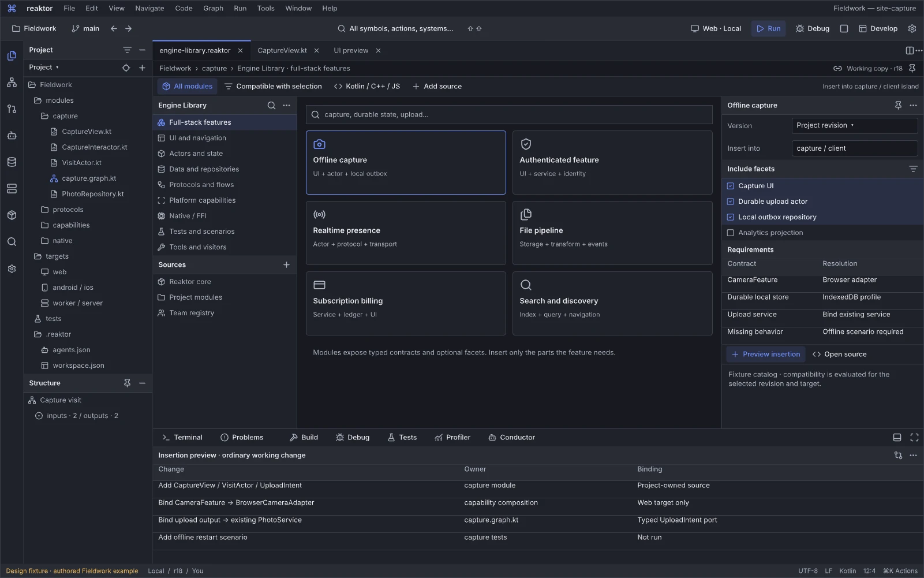Uncheck the Durable upload actor facet
The height and width of the screenshot is (578, 924).
pos(730,202)
